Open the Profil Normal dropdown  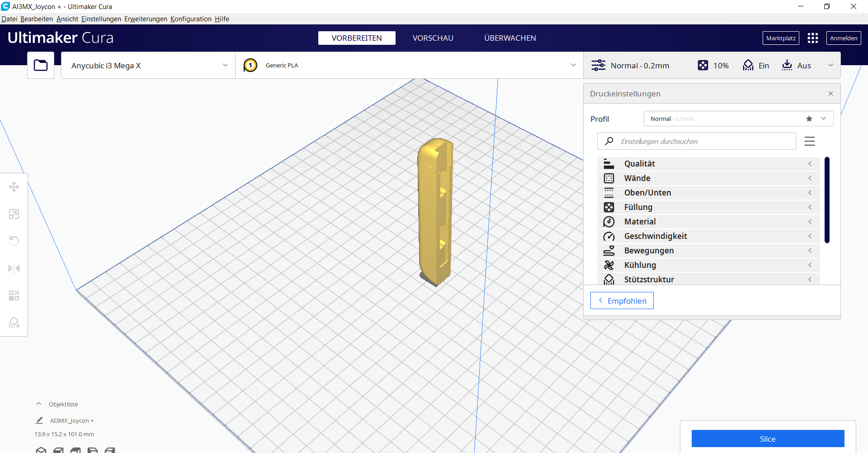(738, 119)
